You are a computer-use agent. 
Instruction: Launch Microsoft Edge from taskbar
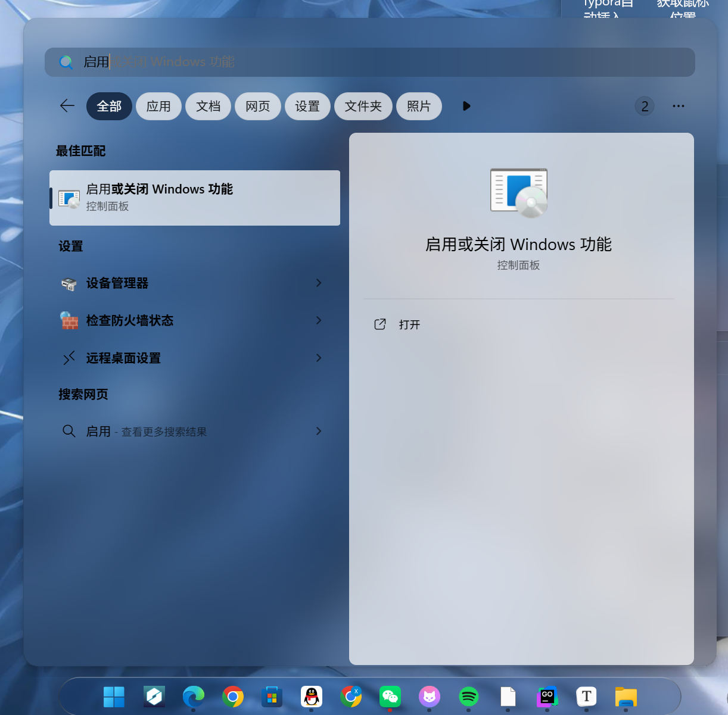(x=194, y=696)
